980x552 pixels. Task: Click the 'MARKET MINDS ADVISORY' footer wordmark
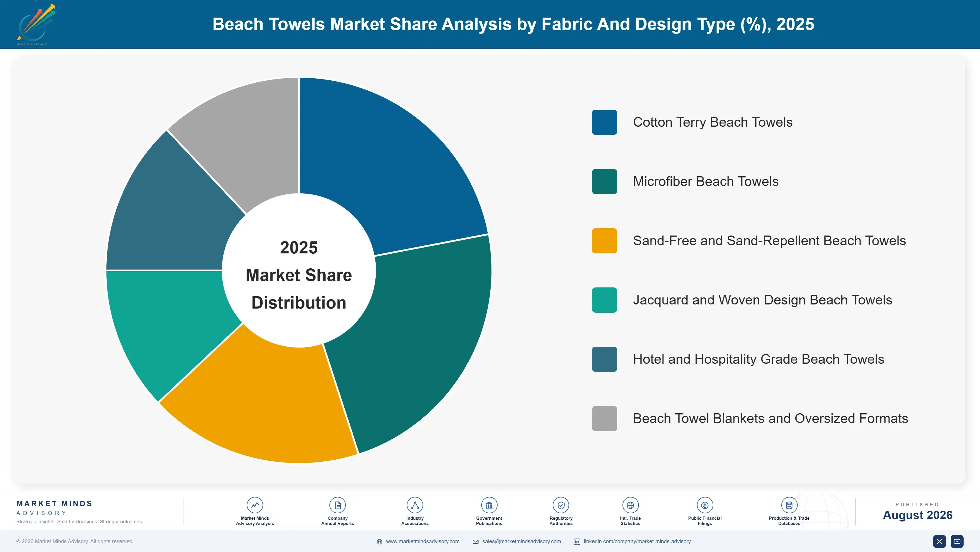coord(55,508)
